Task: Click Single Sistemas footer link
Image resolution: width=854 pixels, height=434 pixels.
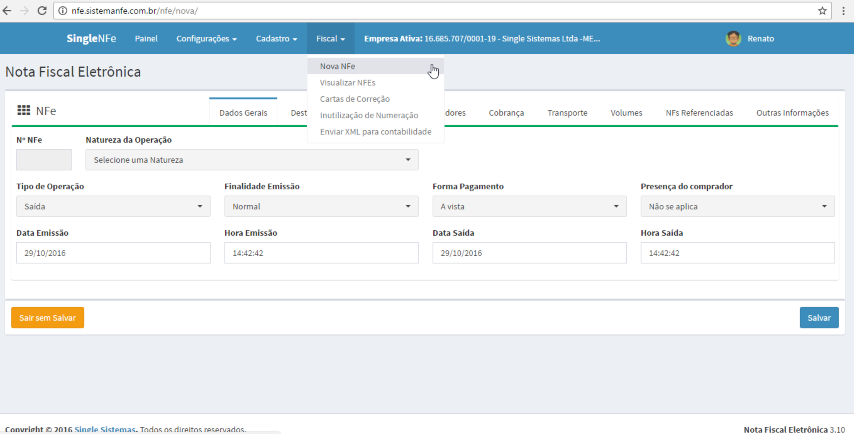Action: point(105,429)
